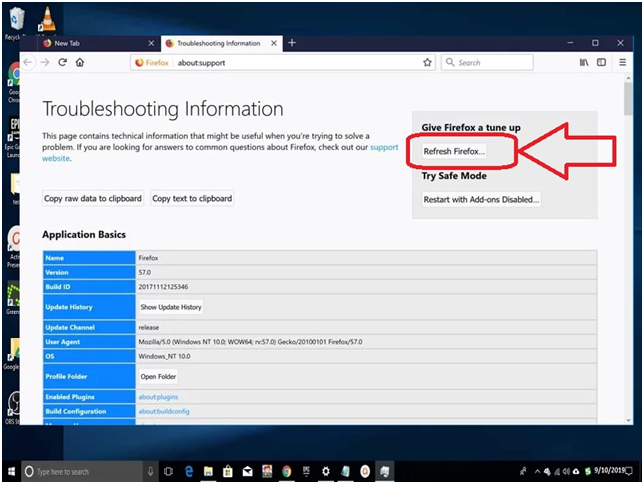Open the notification action center
644x484 pixels.
(628, 472)
